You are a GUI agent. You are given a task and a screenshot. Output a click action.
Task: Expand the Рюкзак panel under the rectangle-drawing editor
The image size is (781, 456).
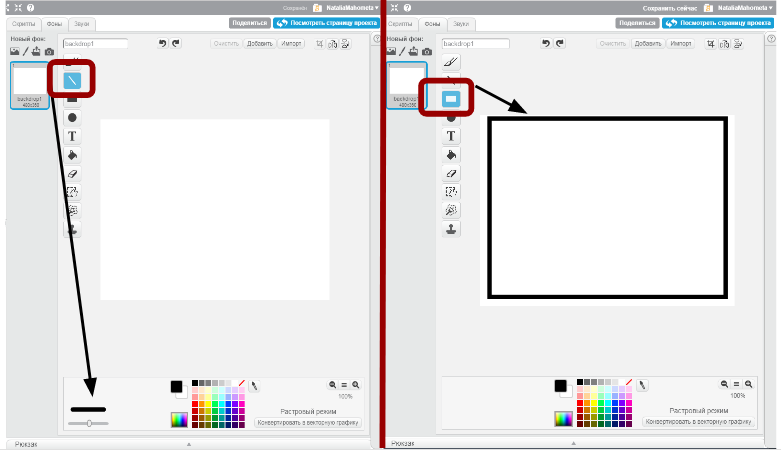click(574, 443)
